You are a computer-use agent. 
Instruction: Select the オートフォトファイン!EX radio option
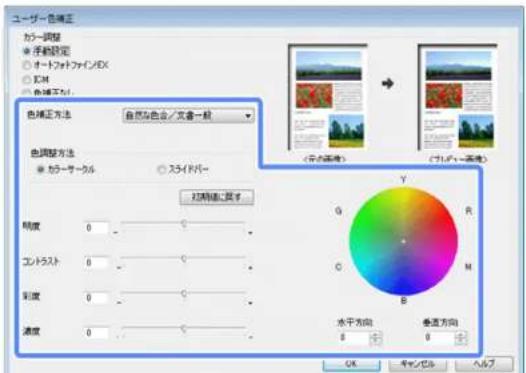(27, 65)
